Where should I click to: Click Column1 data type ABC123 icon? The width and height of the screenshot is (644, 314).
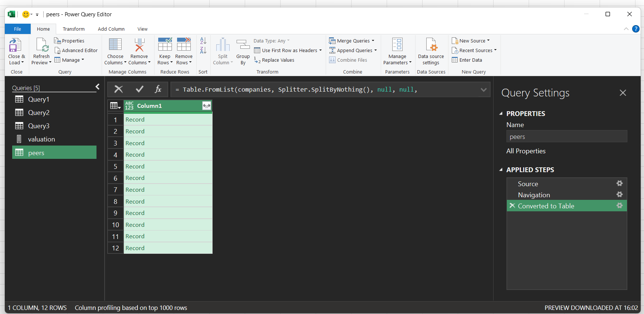coord(129,106)
